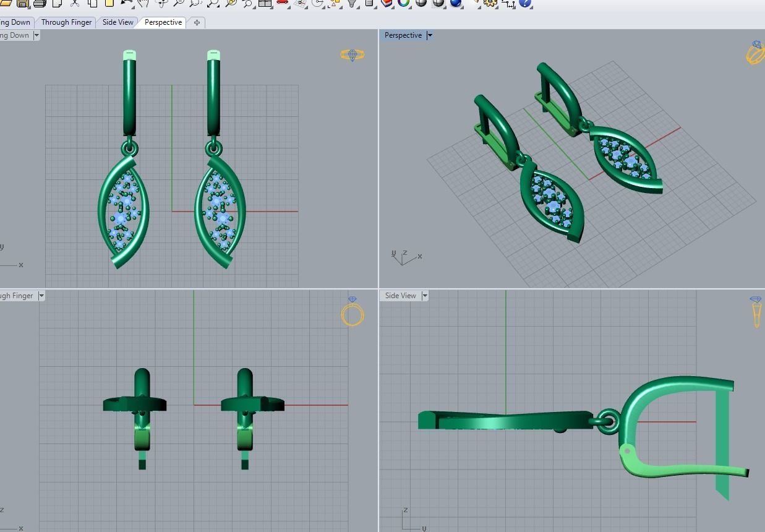Select the dimension tool icon
The height and width of the screenshot is (532, 765).
click(508, 3)
